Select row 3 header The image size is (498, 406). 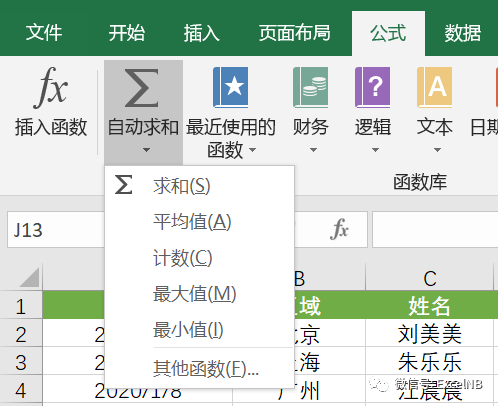21,361
